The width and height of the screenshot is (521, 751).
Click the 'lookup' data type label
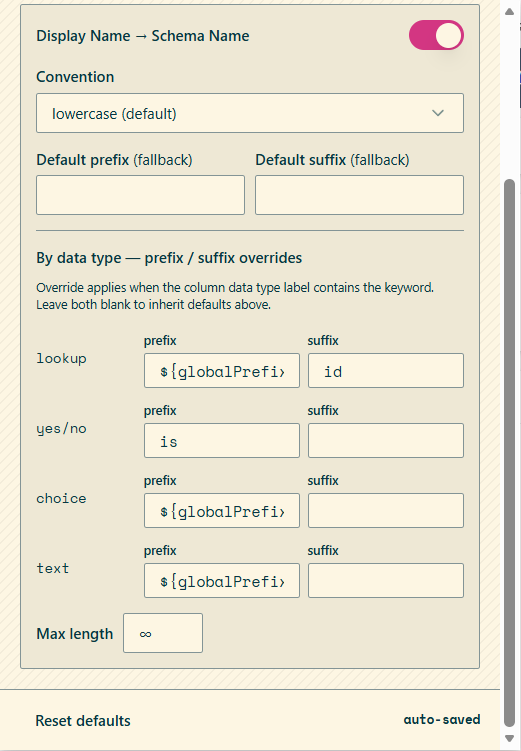coord(61,358)
